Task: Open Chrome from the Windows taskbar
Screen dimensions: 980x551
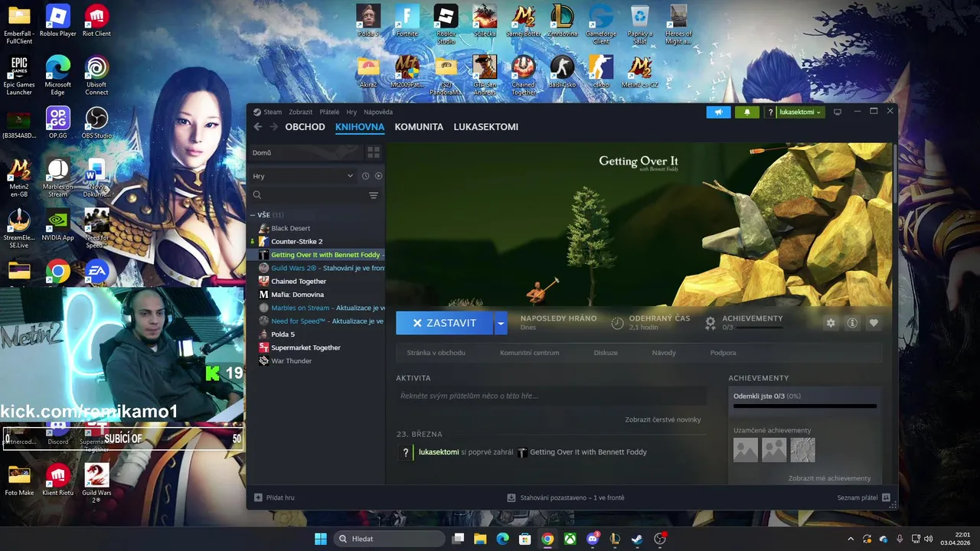Action: pos(547,539)
